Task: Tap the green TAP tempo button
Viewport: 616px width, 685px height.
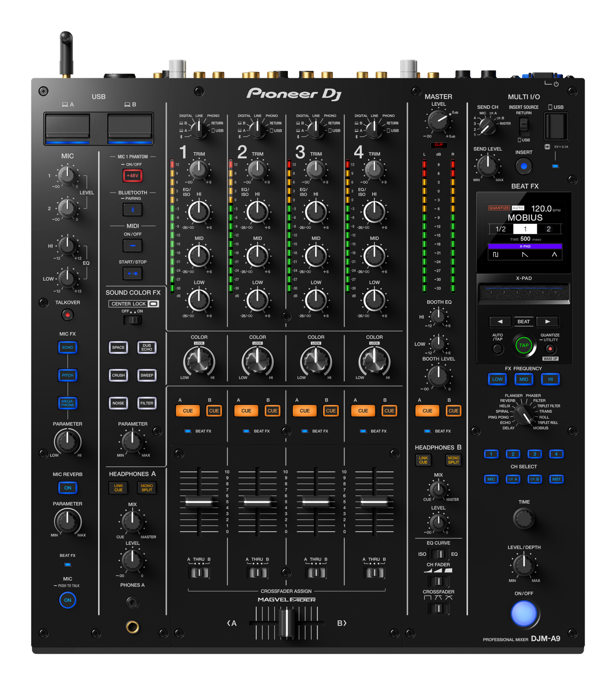Action: tap(524, 346)
